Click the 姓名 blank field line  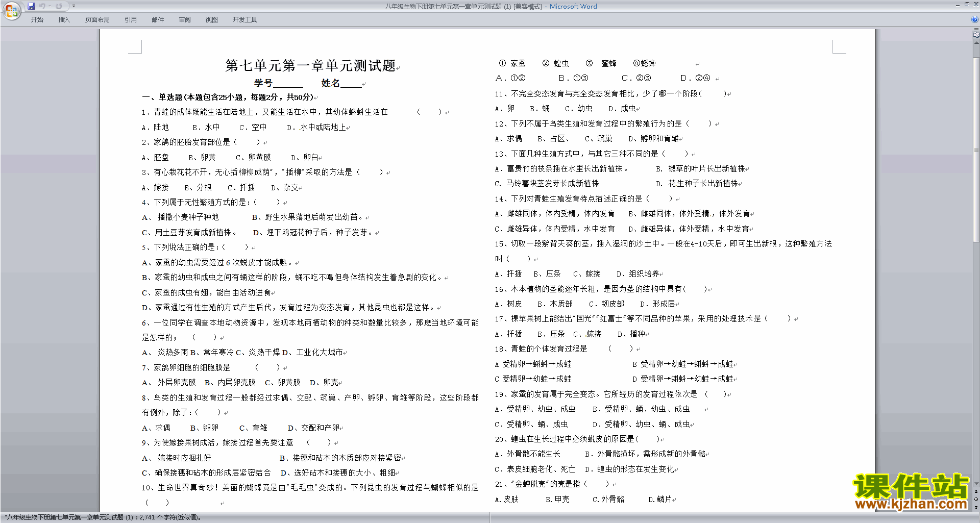click(351, 84)
